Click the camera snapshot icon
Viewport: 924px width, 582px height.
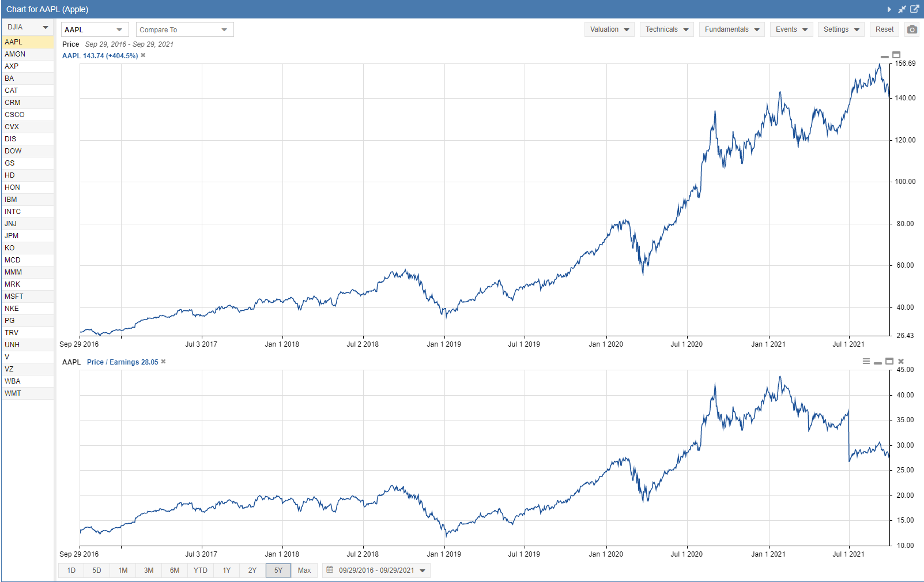click(911, 29)
